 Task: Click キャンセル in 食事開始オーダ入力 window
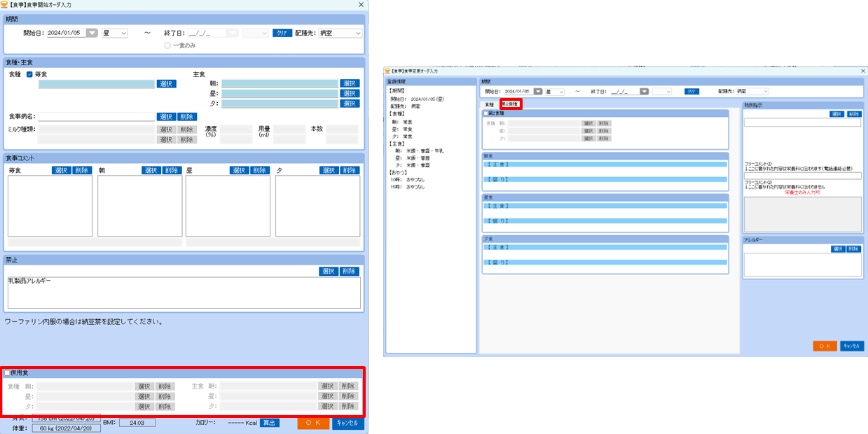[x=348, y=423]
